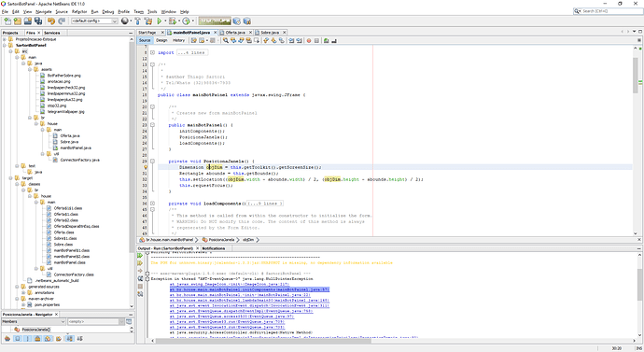Screen dimensions: 644x352
Task: Click the Undo toolbar icon
Action: pyautogui.click(x=51, y=21)
